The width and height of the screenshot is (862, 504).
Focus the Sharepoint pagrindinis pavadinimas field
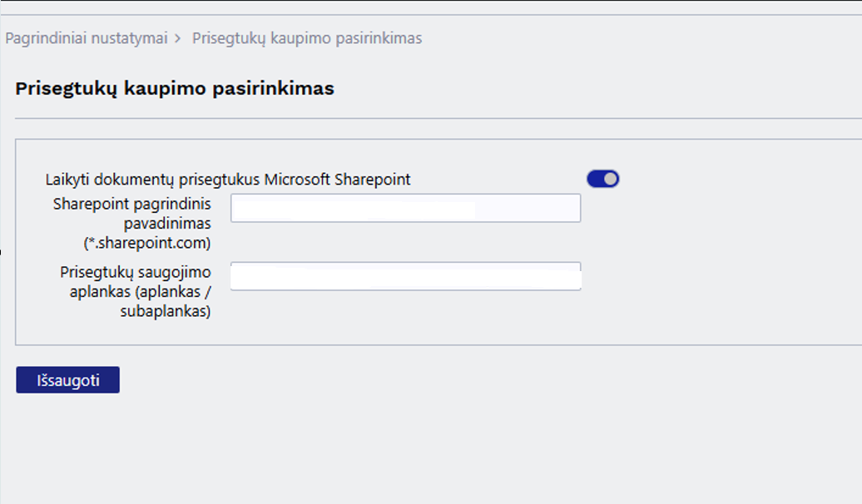click(405, 208)
